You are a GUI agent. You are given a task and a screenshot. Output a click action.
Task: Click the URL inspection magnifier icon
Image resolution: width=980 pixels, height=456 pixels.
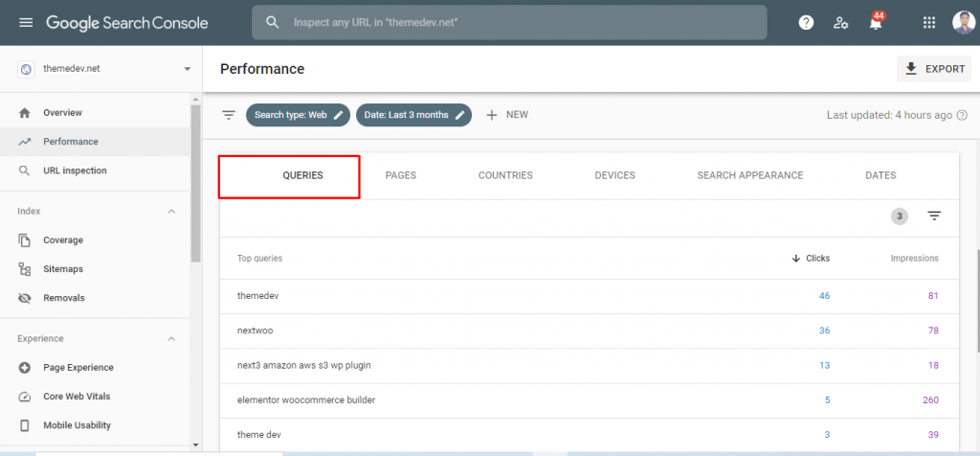25,171
